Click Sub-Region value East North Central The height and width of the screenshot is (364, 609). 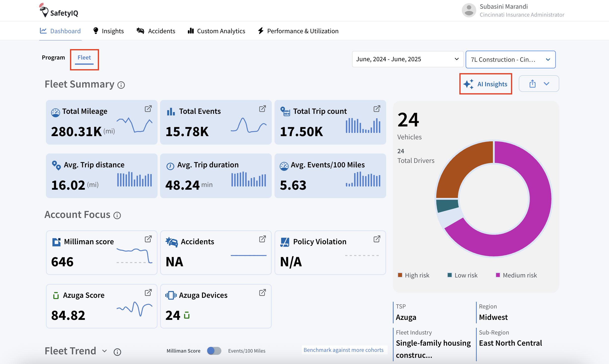tap(510, 343)
